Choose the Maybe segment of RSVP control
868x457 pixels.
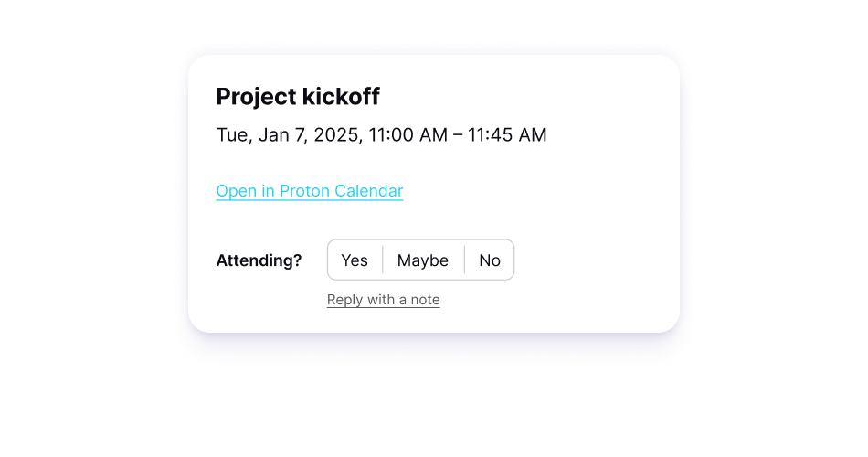(x=422, y=260)
